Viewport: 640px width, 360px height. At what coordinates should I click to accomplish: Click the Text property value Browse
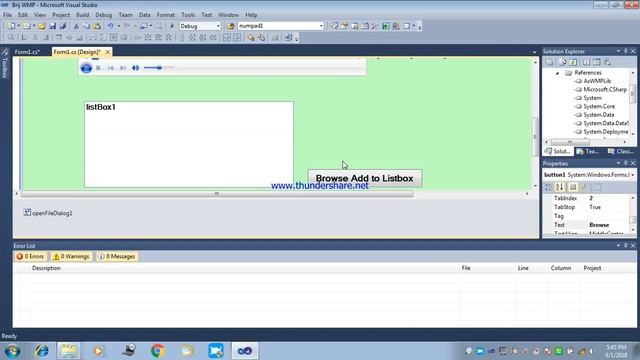coord(599,225)
